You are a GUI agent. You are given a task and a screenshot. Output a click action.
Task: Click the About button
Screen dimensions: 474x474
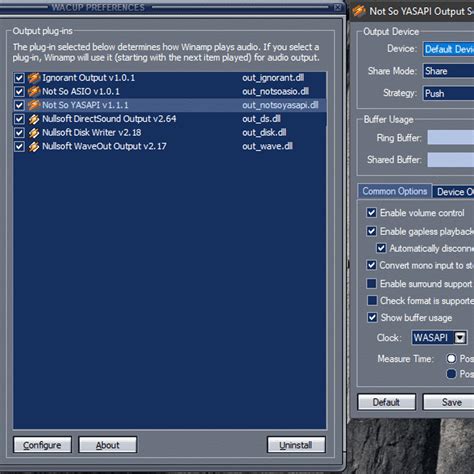tap(108, 445)
